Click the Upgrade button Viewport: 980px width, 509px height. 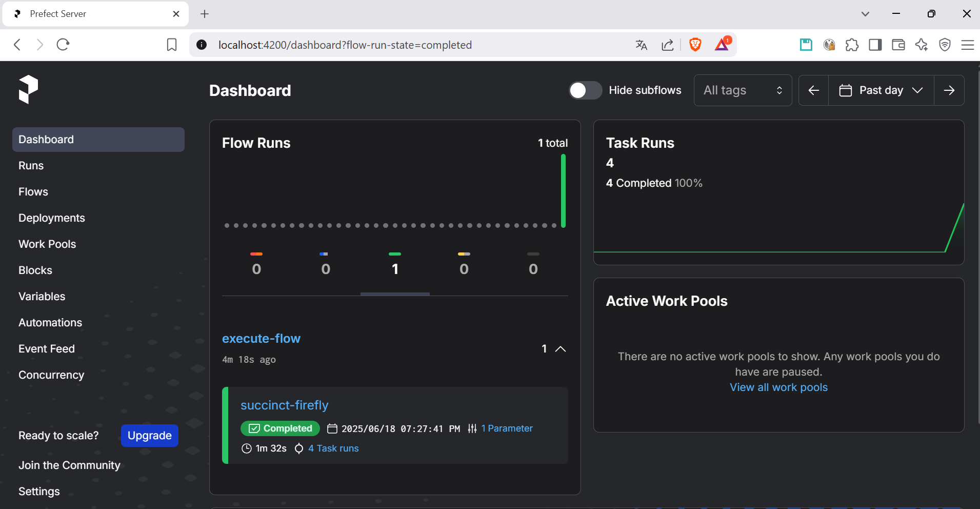[150, 436]
